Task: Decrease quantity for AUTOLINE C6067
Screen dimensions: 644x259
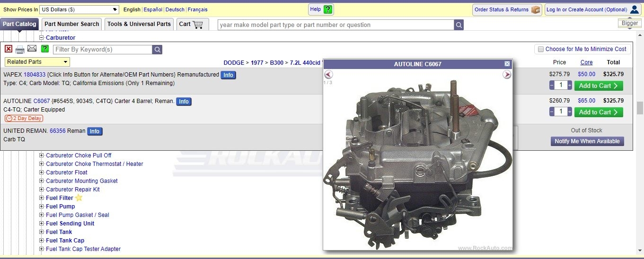Action: pos(552,112)
